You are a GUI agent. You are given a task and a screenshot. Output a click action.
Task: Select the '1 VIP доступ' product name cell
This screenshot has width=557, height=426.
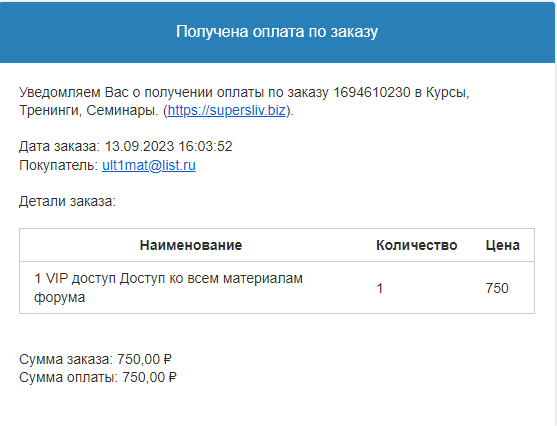pyautogui.click(x=168, y=288)
